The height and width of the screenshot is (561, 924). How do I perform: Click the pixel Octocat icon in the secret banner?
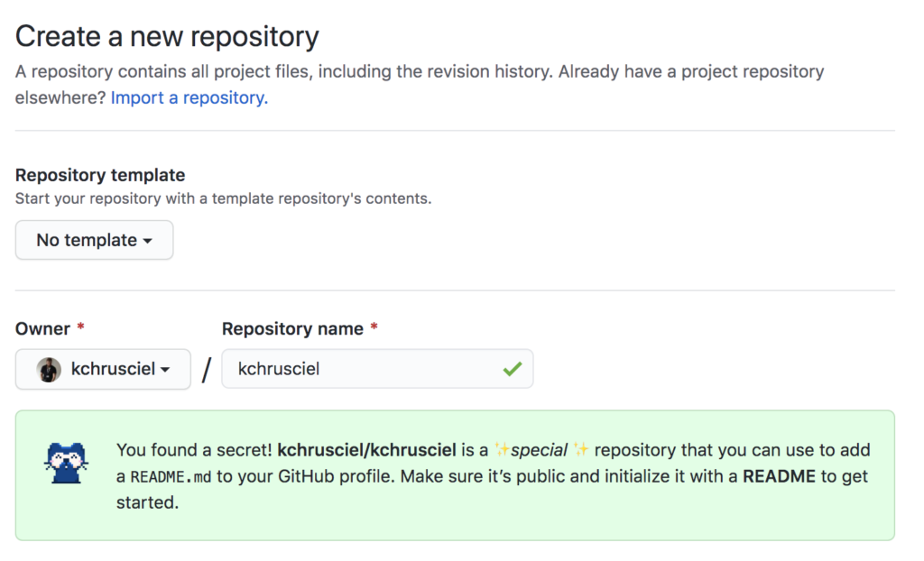[66, 462]
